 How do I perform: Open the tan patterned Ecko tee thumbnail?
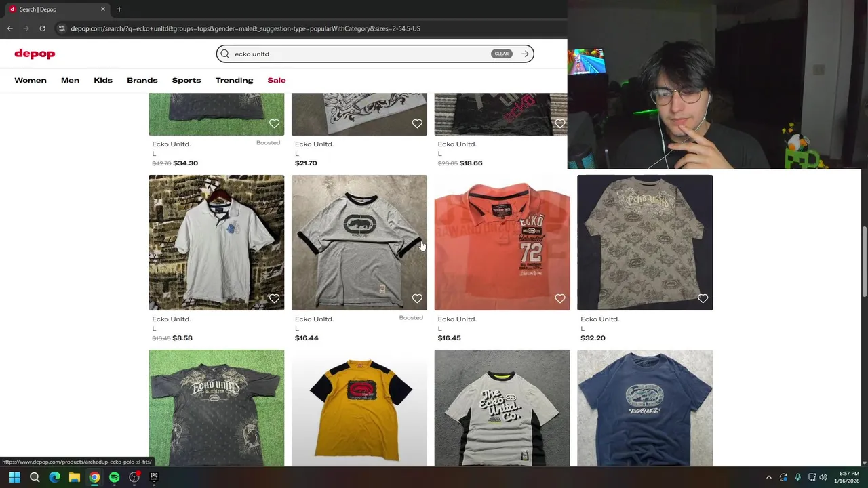point(645,243)
